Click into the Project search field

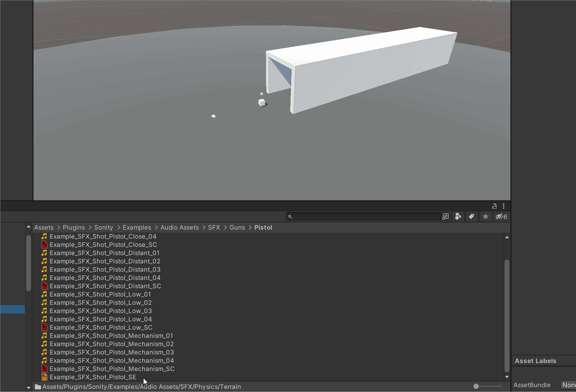coord(366,217)
